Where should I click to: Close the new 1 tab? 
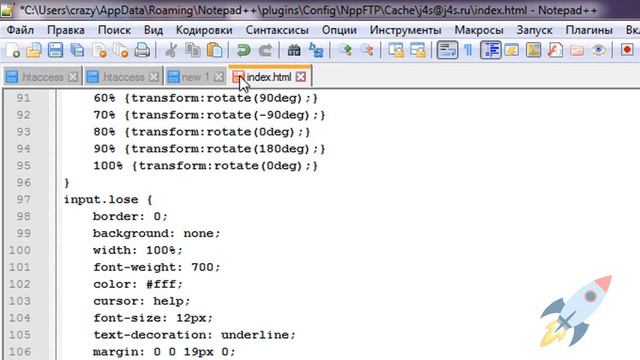pos(219,77)
